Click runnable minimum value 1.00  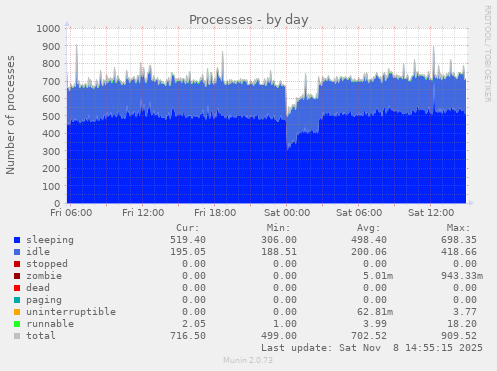pyautogui.click(x=285, y=324)
